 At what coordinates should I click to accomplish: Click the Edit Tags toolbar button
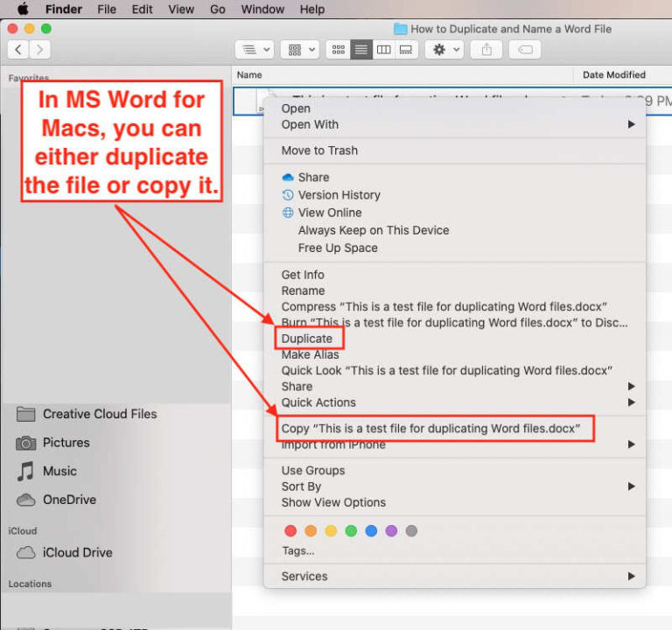[x=526, y=50]
